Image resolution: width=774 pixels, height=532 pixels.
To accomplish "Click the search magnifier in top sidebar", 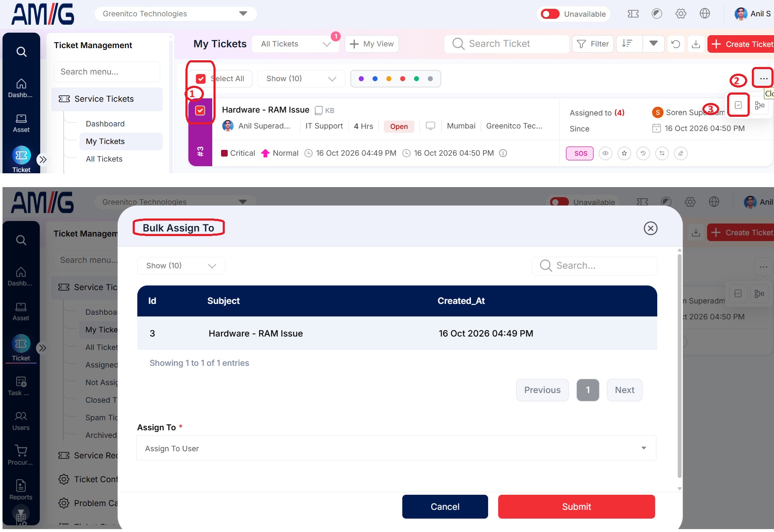I will point(21,51).
